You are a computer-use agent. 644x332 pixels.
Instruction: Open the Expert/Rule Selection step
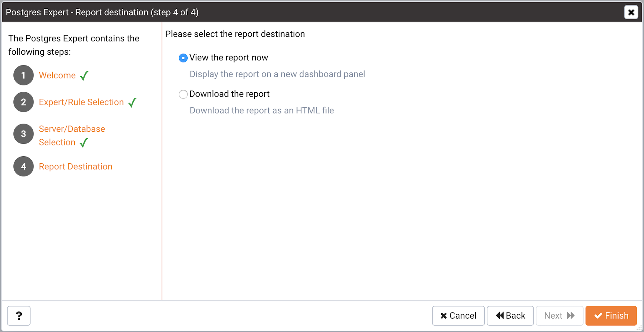81,102
